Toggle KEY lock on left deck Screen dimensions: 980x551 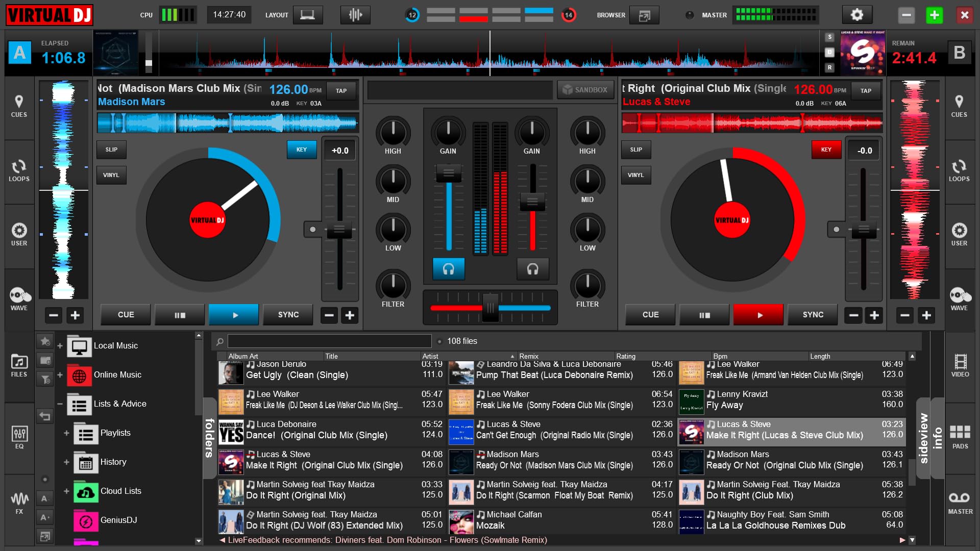pyautogui.click(x=302, y=149)
